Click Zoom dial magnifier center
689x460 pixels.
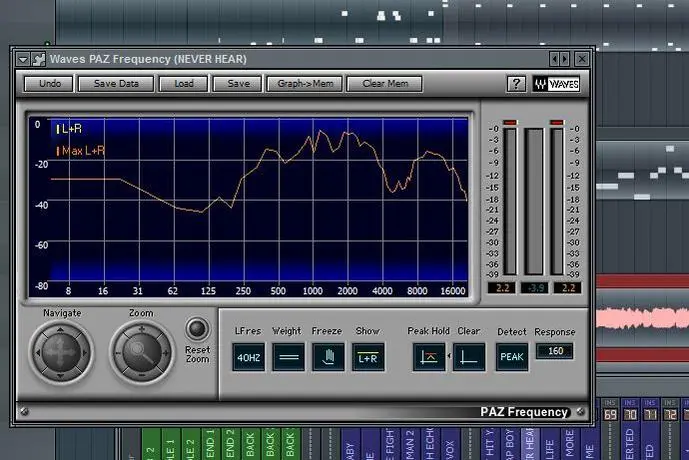pos(141,352)
